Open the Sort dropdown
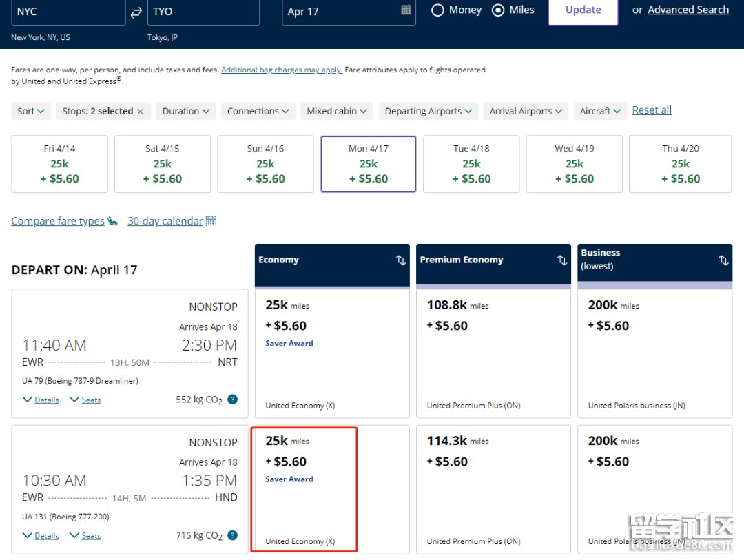This screenshot has width=744, height=560. 31,111
